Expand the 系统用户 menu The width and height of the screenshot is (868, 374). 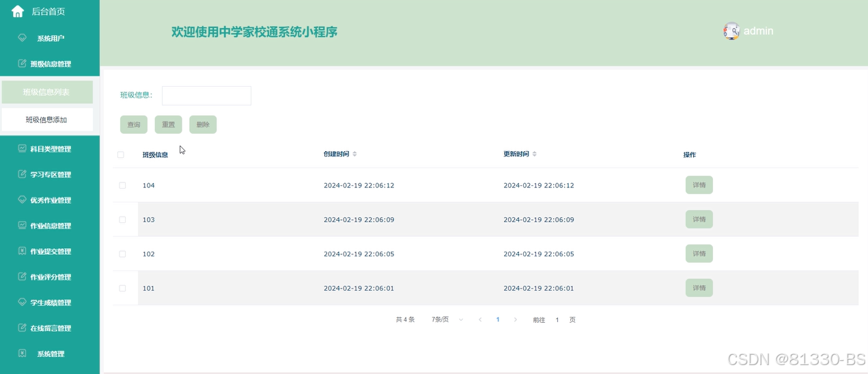coord(50,38)
